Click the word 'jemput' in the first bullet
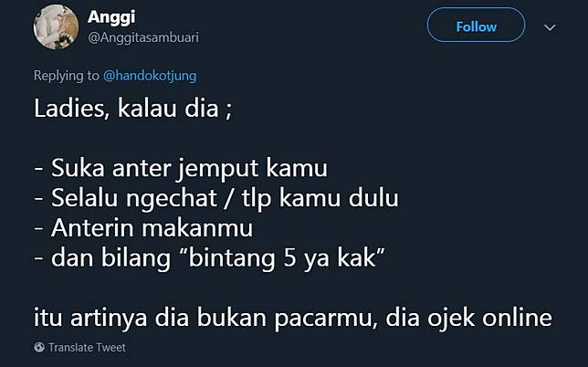Viewport: 588px width, 367px height. pos(218,168)
